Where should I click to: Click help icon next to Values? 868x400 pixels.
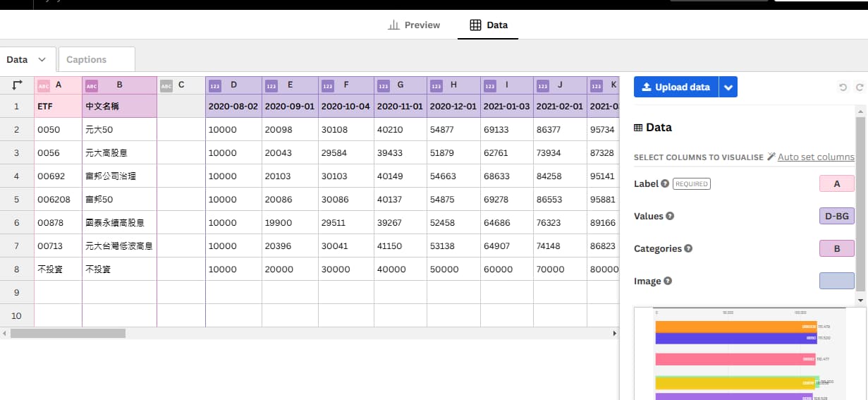coord(670,217)
